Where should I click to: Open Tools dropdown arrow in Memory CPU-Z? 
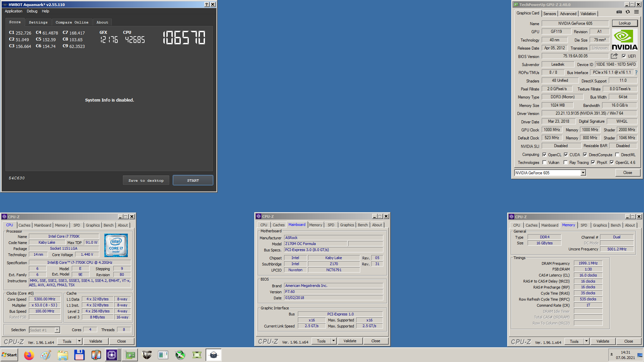(586, 341)
